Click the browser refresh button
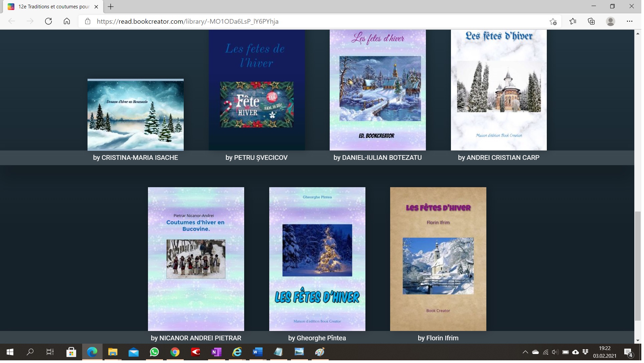The height and width of the screenshot is (363, 644). (48, 21)
